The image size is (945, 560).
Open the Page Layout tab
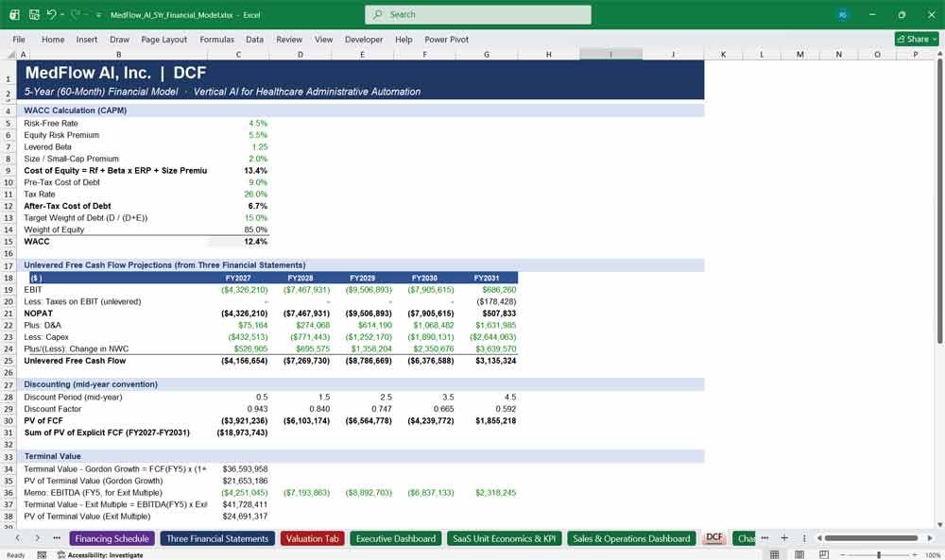tap(163, 39)
